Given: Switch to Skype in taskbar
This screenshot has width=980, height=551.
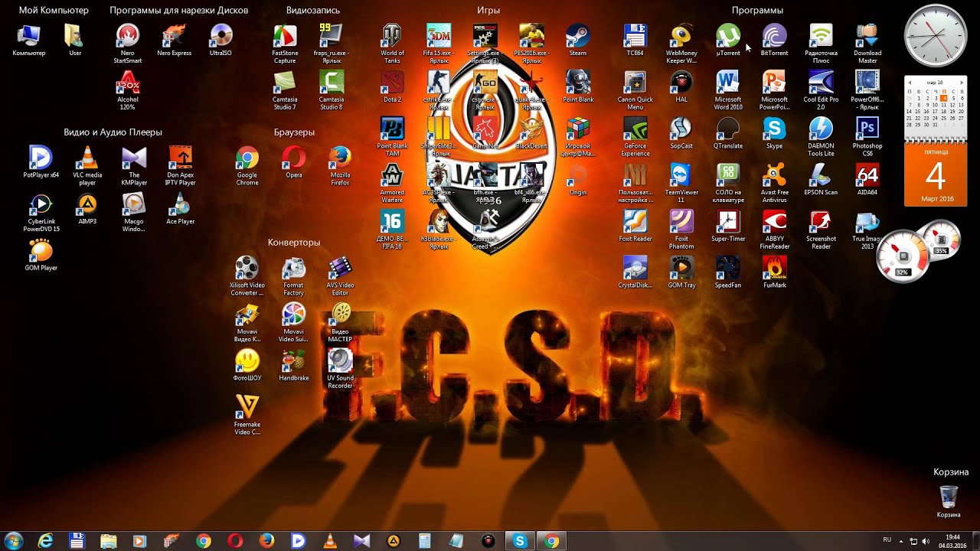Looking at the screenshot, I should [x=520, y=541].
